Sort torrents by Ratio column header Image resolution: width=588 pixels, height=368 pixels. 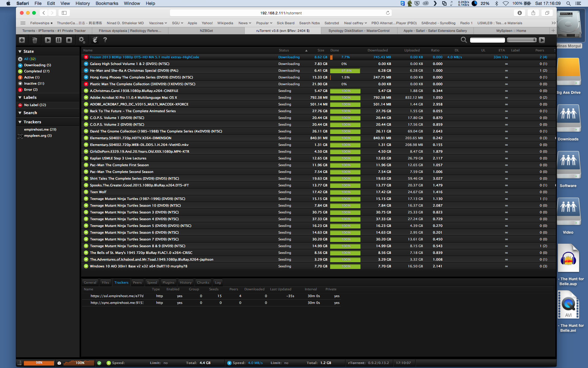click(435, 50)
